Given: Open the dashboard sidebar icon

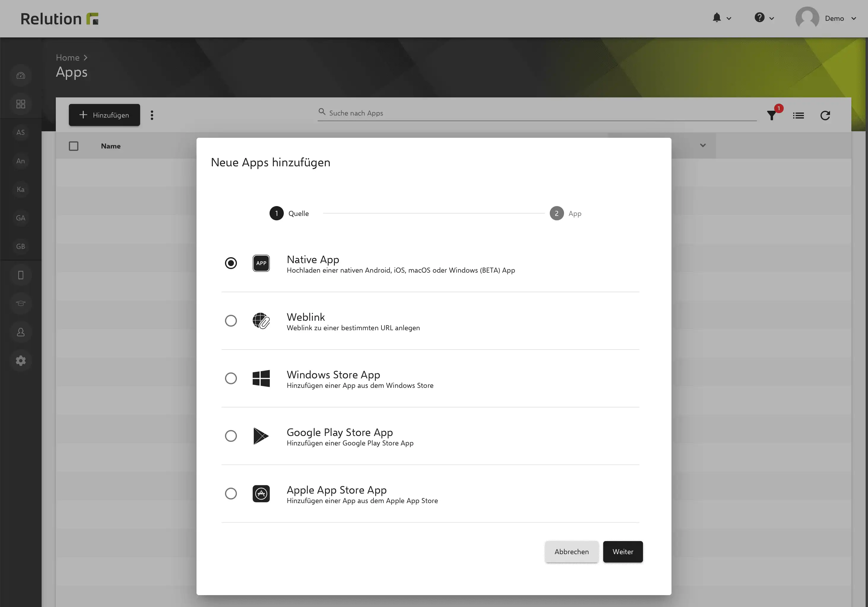Looking at the screenshot, I should click(x=21, y=76).
